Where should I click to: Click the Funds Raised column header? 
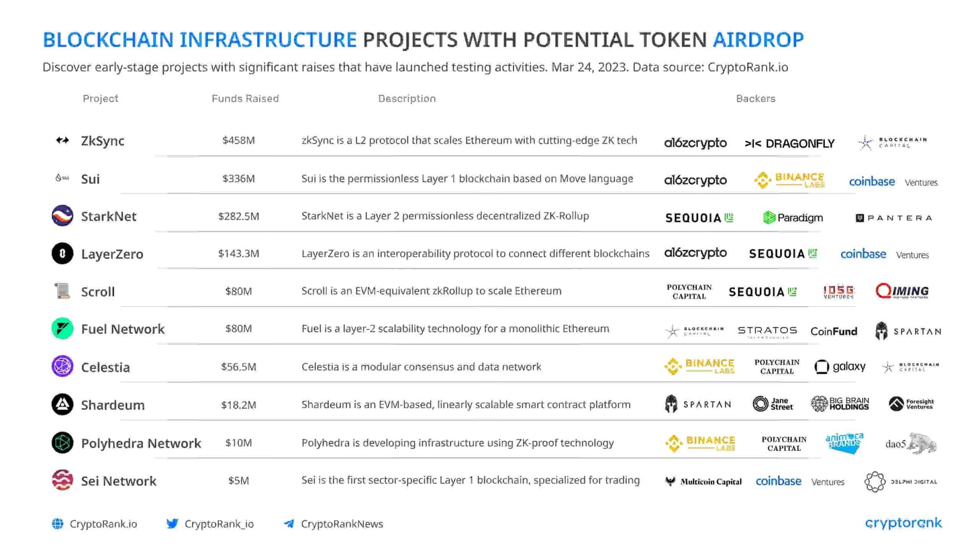(x=245, y=98)
